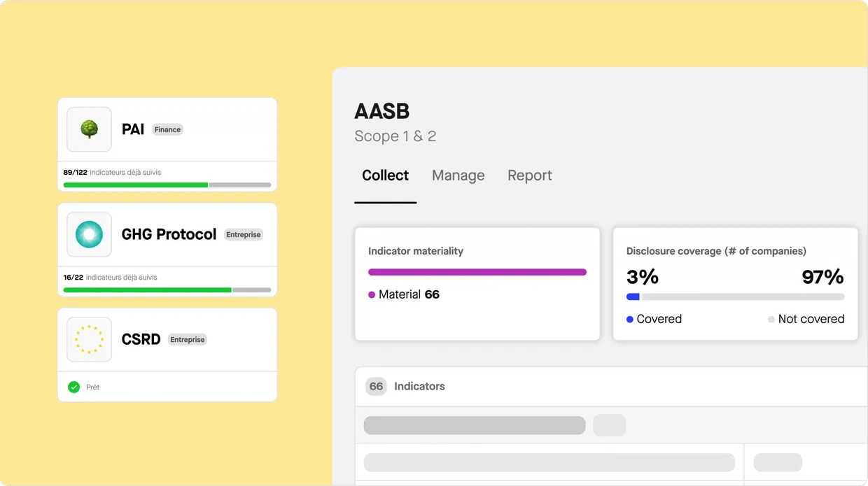The image size is (868, 486).
Task: Click the grey Not covered legend dot
Action: click(771, 319)
